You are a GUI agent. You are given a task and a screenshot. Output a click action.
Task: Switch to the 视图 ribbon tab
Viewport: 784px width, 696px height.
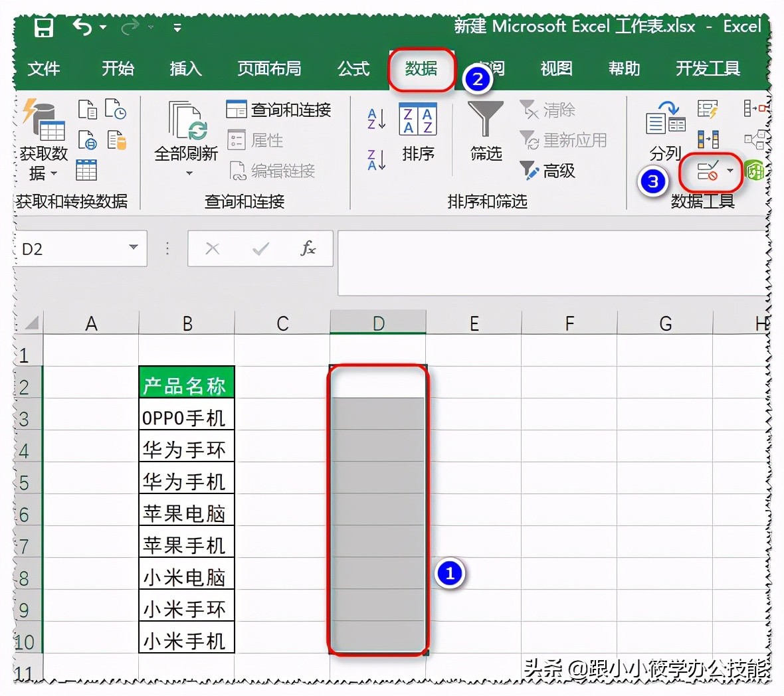pos(556,68)
